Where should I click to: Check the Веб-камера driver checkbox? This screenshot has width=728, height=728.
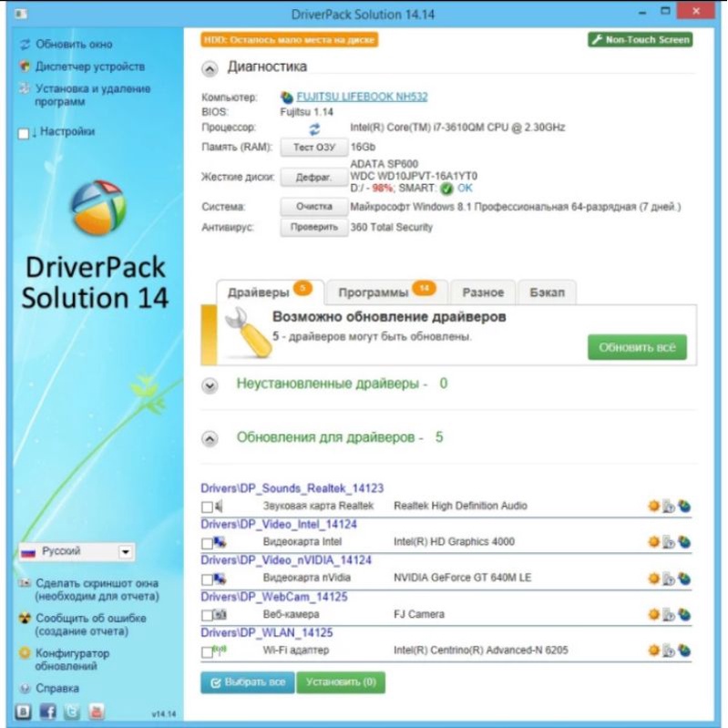[x=207, y=616]
